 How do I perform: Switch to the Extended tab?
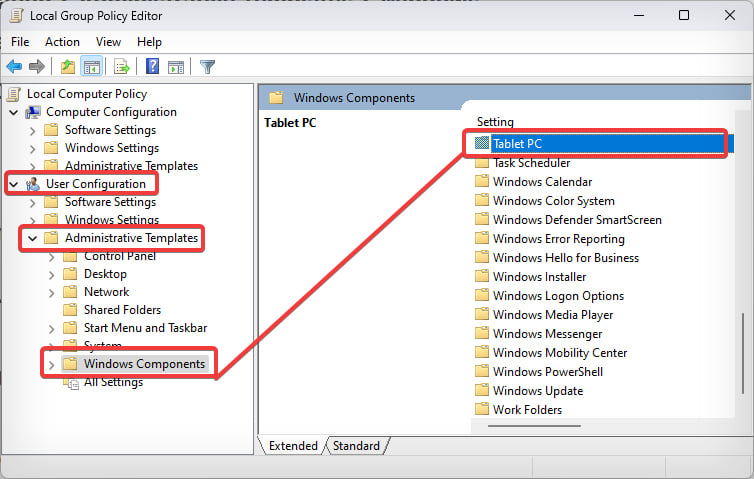pyautogui.click(x=292, y=446)
